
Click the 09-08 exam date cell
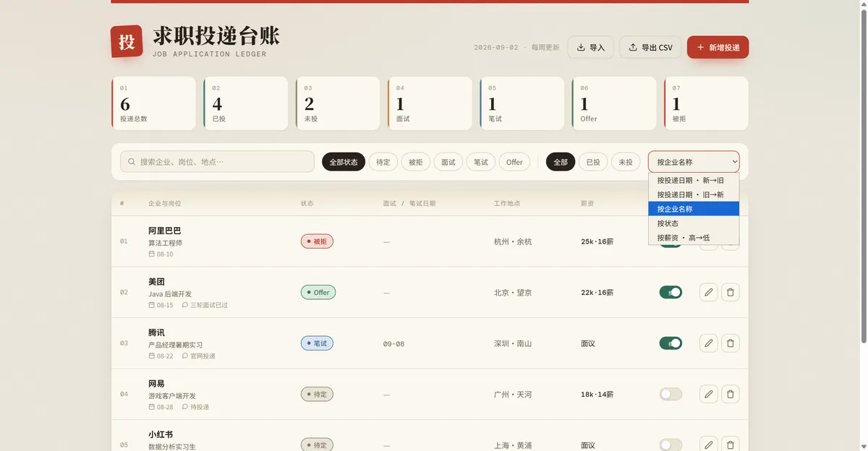pyautogui.click(x=393, y=344)
